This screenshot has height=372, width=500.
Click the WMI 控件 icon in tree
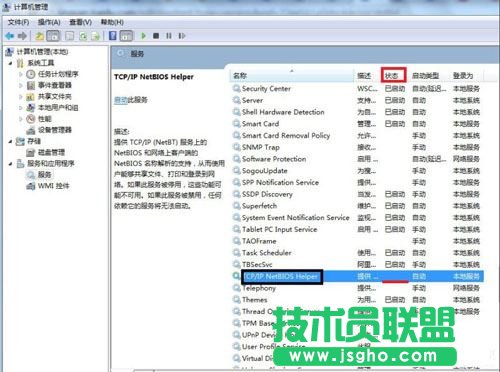pos(31,186)
